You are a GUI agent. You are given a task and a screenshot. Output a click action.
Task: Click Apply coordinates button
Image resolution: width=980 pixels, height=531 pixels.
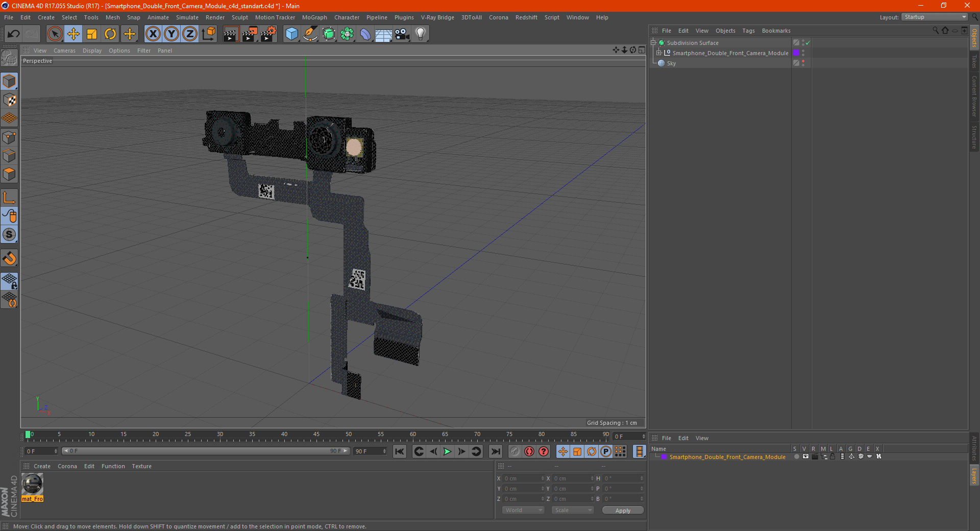(x=623, y=511)
